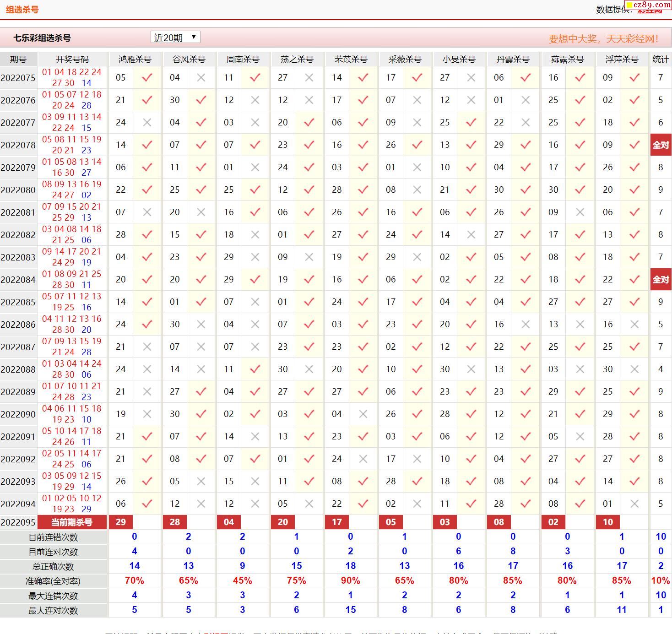Click the 七乐彩组选杀号 section title

[42, 38]
